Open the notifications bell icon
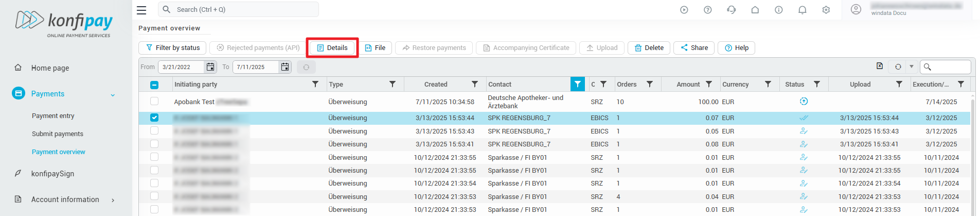 (802, 10)
